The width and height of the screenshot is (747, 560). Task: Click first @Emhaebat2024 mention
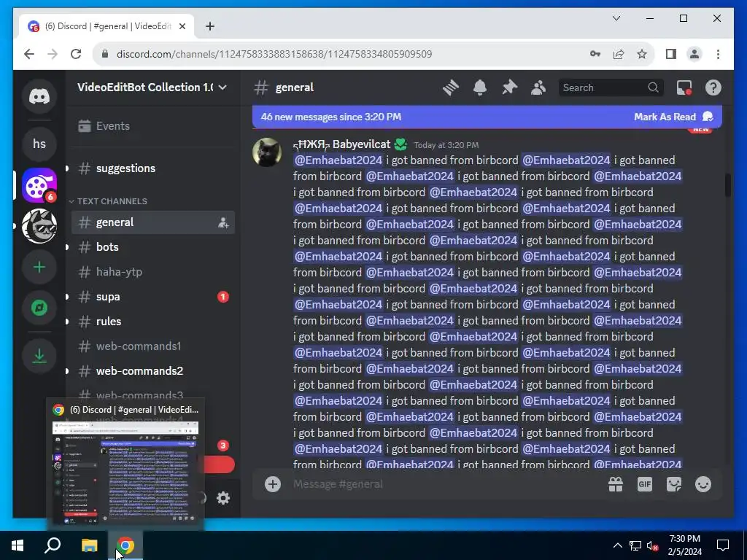pos(338,160)
